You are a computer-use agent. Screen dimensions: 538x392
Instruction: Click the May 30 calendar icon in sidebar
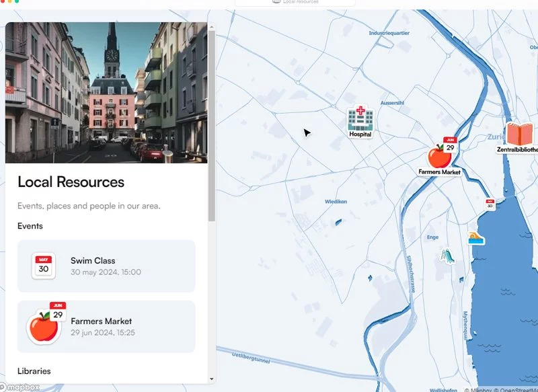(x=44, y=266)
